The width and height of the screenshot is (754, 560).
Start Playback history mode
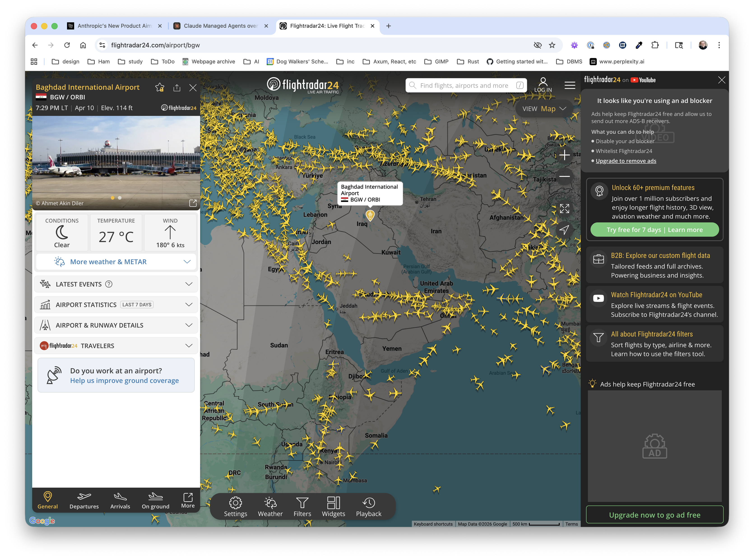tap(369, 507)
